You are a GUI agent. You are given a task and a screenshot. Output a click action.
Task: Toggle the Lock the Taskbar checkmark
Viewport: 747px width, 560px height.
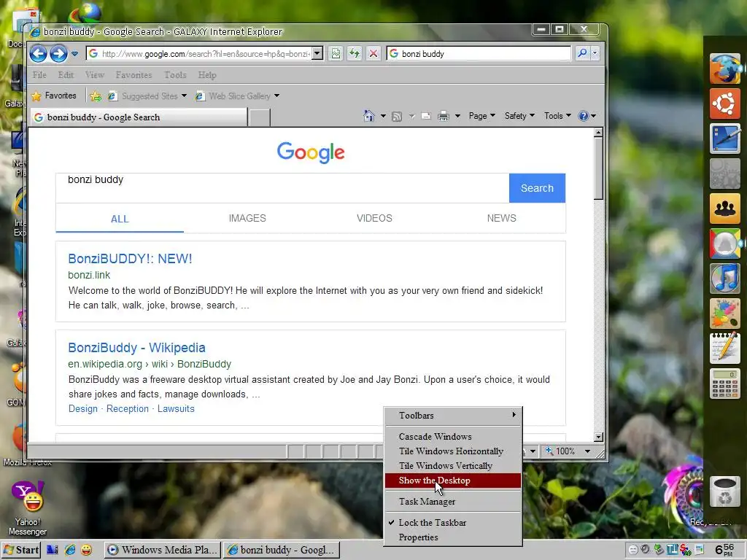(x=452, y=522)
